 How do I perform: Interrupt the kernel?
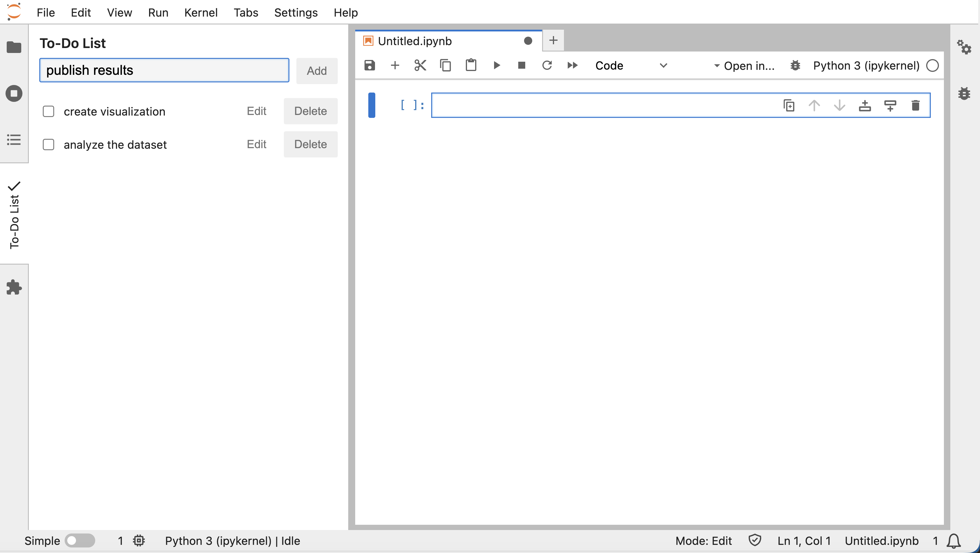click(x=521, y=65)
